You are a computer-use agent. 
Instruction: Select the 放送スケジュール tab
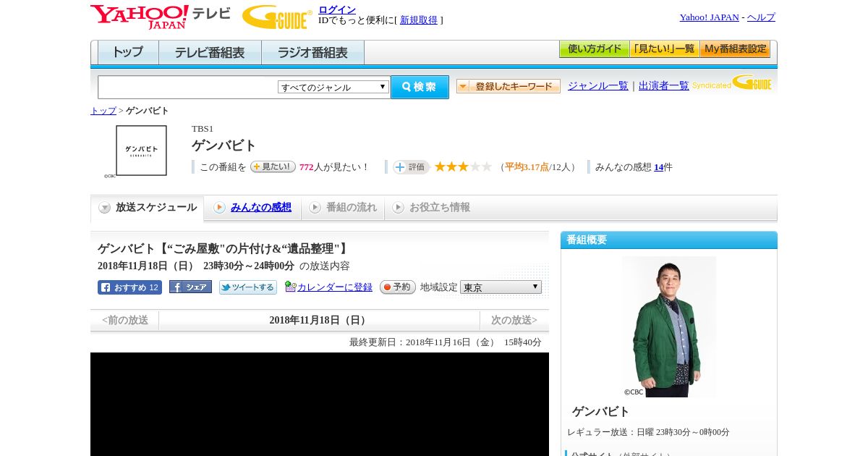[148, 208]
